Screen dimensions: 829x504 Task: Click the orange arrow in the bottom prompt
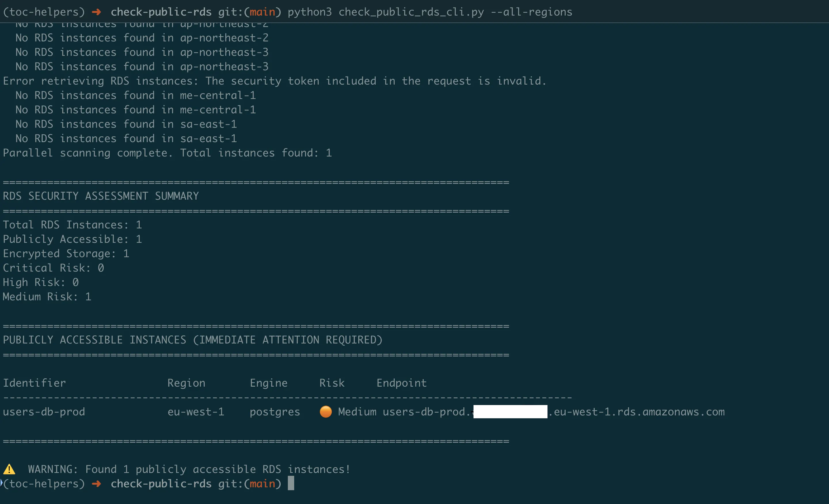point(96,484)
